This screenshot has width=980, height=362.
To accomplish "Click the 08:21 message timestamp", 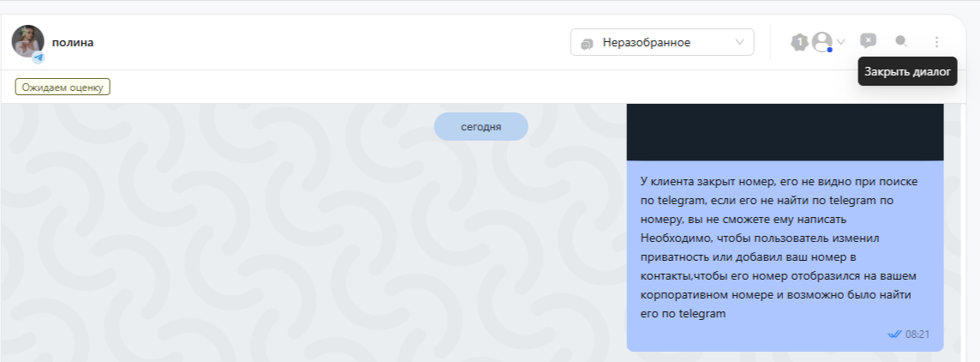I will point(917,334).
